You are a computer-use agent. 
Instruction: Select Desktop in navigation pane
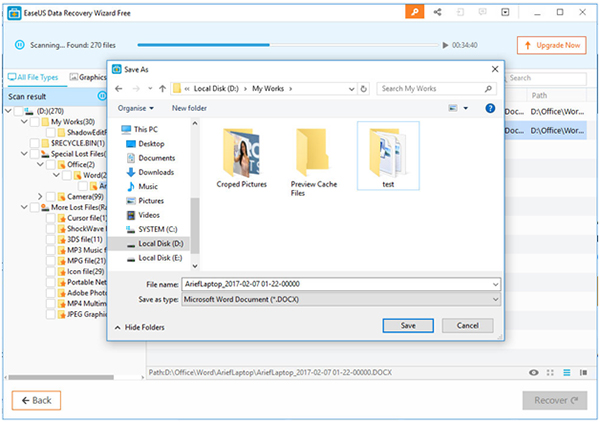[x=145, y=144]
